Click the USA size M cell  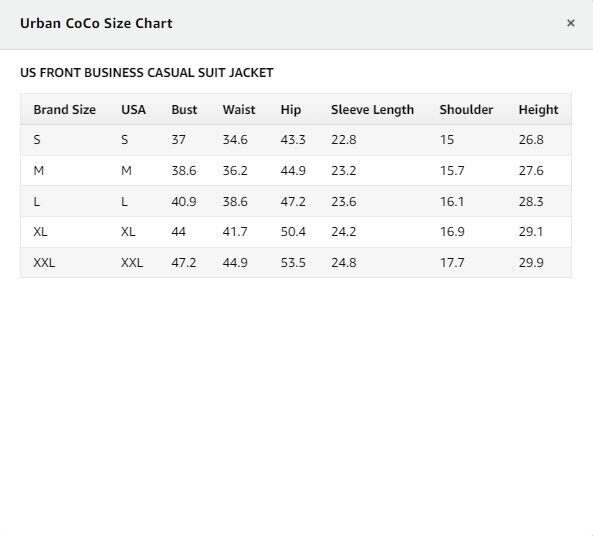126,171
